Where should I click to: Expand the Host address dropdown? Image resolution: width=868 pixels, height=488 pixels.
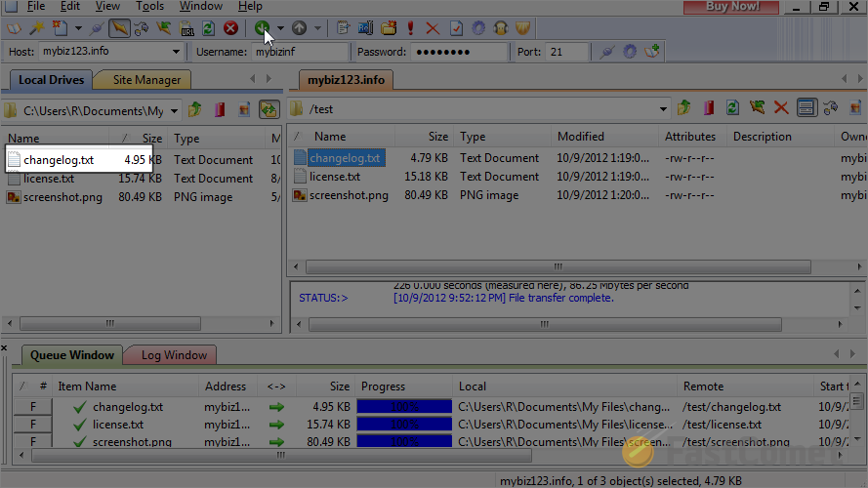176,52
